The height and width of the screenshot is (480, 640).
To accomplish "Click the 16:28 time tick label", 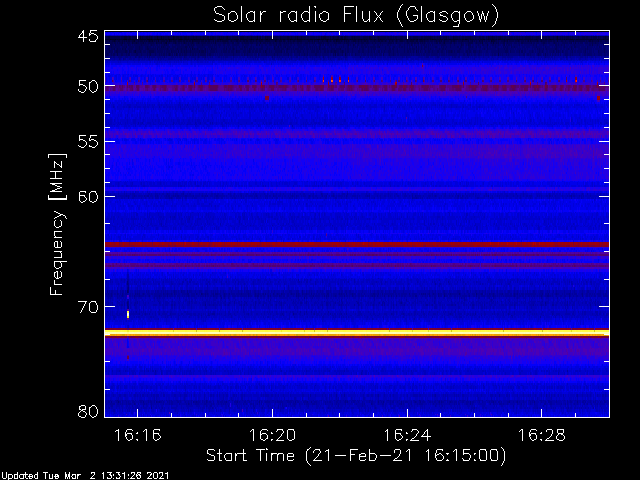I will click(x=542, y=436).
